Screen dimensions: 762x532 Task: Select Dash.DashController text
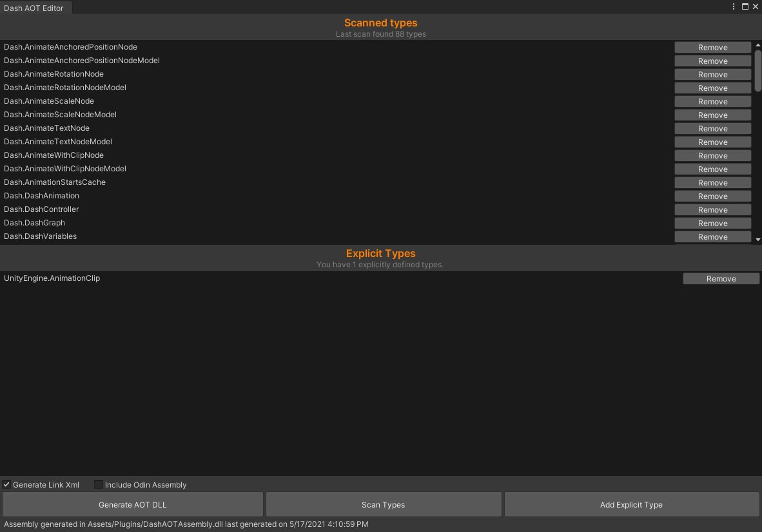41,209
